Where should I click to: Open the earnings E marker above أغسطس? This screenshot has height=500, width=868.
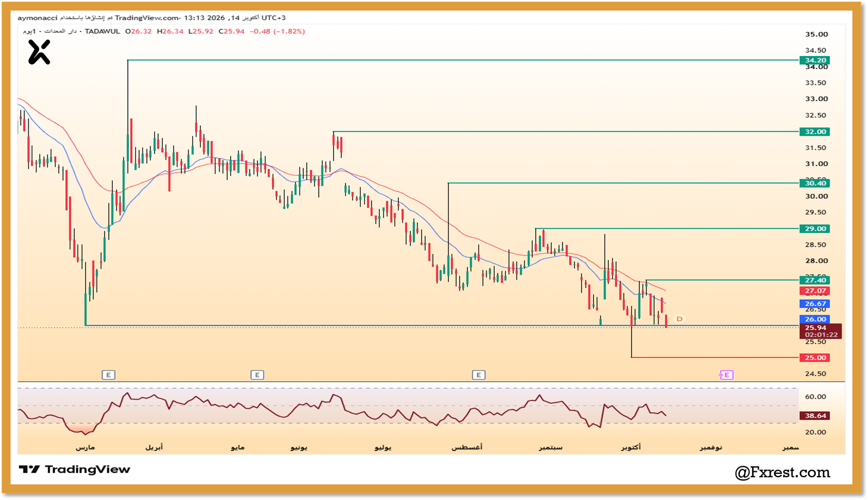click(478, 375)
